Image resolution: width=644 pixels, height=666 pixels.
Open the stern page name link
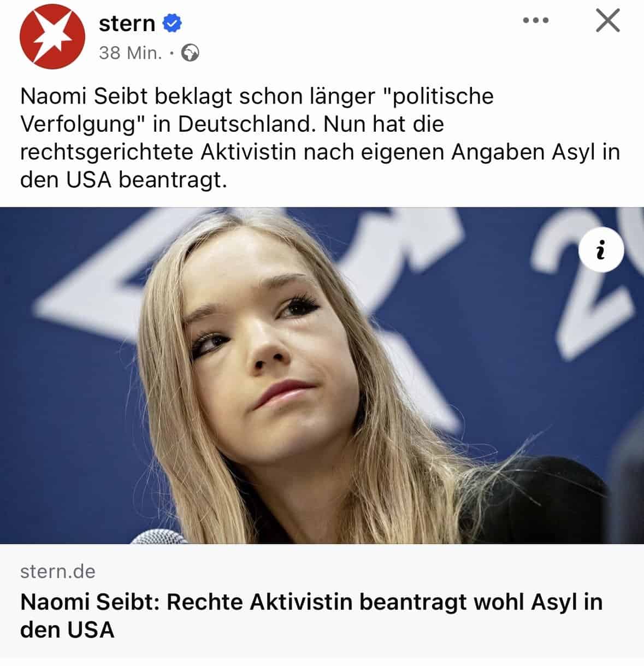click(127, 23)
